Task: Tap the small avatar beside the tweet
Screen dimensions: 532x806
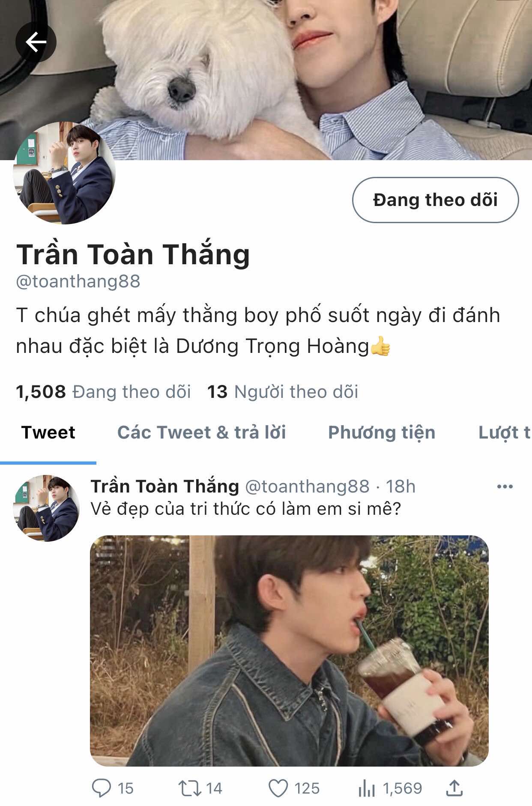Action: click(46, 508)
